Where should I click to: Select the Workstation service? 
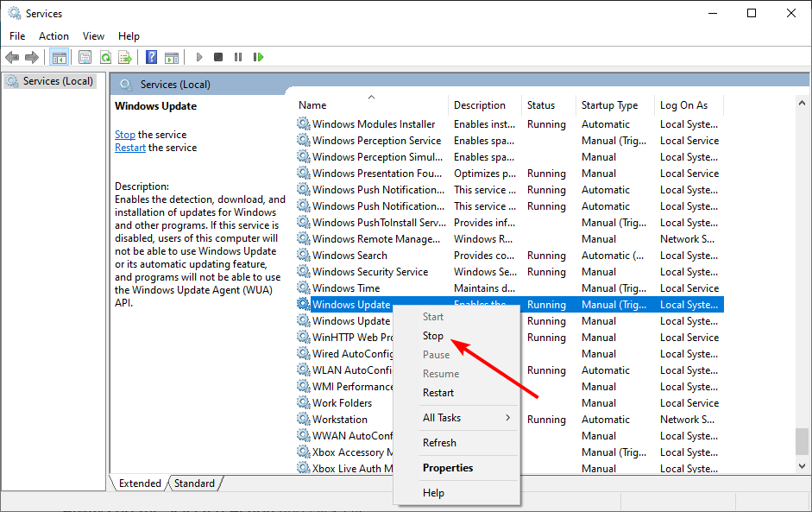(340, 420)
